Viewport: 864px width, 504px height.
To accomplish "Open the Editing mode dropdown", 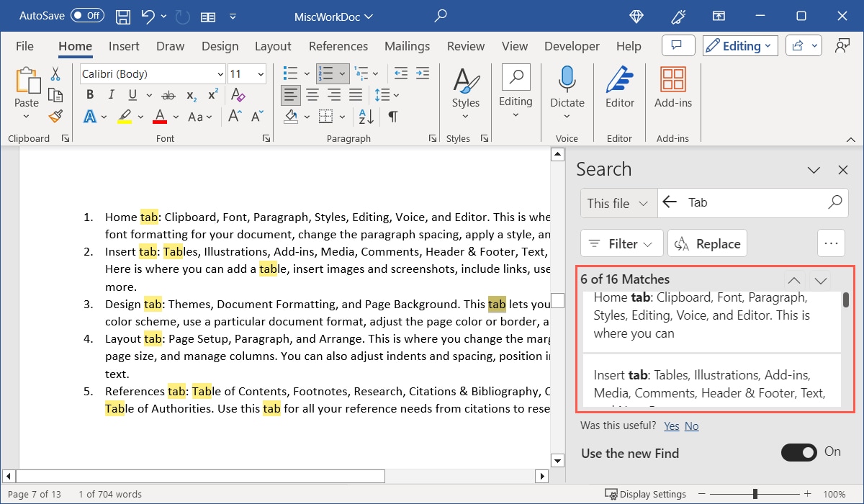I will 739,45.
